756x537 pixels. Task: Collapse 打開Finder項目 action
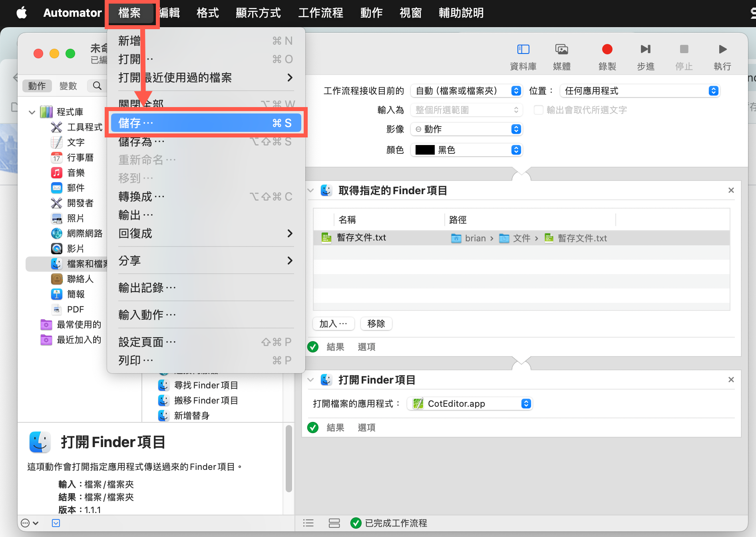(310, 380)
